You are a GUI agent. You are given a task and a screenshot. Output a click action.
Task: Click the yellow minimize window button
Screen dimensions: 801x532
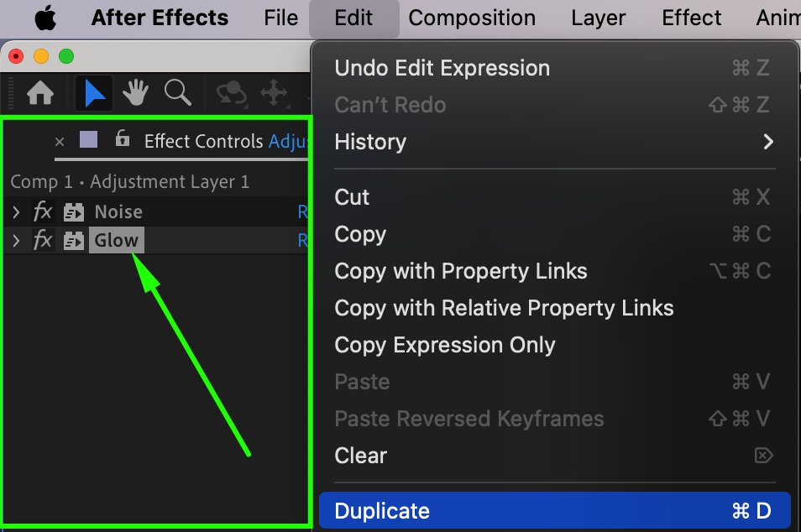(41, 56)
